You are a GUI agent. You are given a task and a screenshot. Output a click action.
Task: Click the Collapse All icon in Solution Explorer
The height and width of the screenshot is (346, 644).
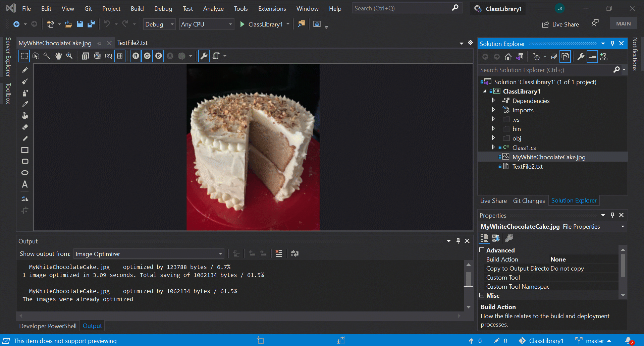tap(554, 57)
